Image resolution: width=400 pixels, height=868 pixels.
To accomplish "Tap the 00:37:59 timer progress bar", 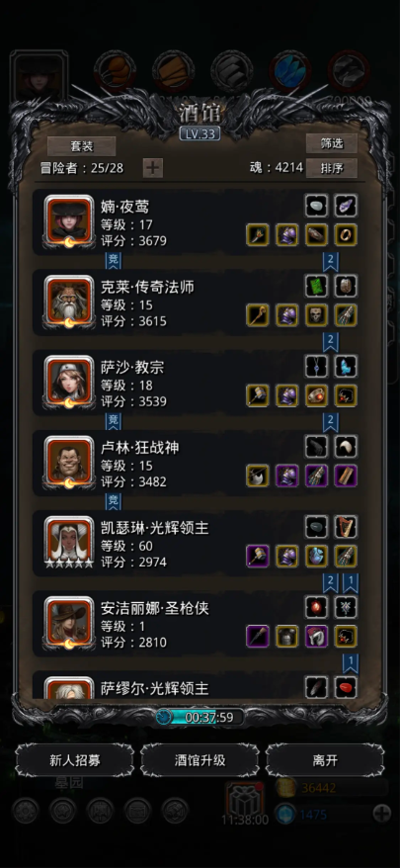I will pyautogui.click(x=200, y=718).
